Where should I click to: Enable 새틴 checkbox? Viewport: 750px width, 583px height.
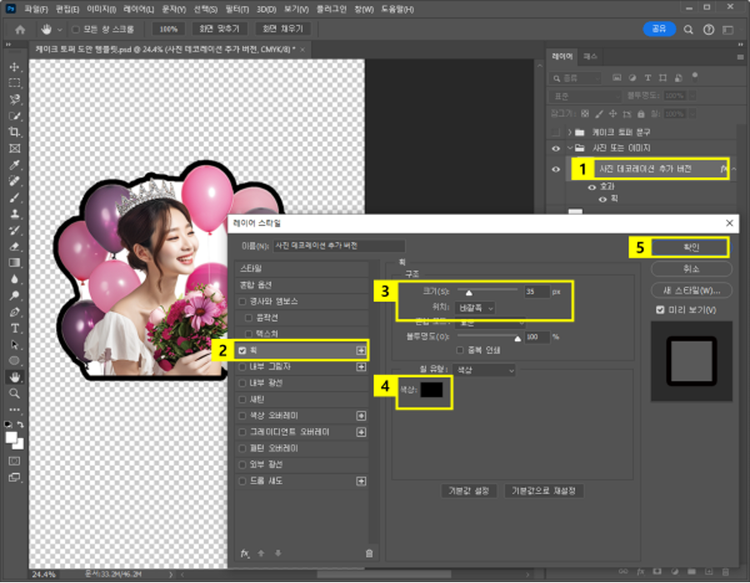click(243, 399)
